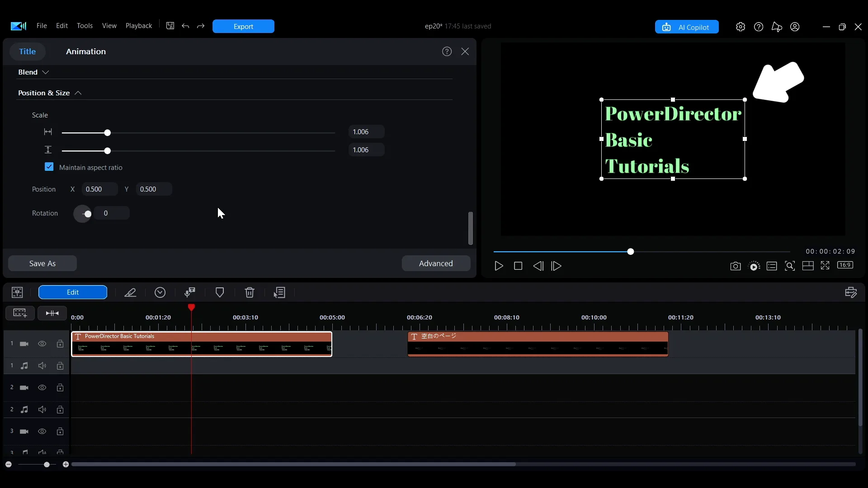Viewport: 868px width, 488px height.
Task: Hide video track 3 with the eye
Action: (42, 432)
